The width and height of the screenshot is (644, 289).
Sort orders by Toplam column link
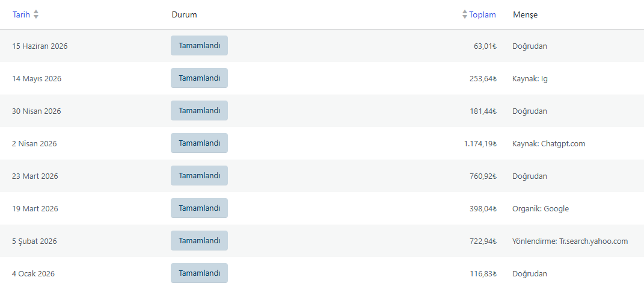482,15
